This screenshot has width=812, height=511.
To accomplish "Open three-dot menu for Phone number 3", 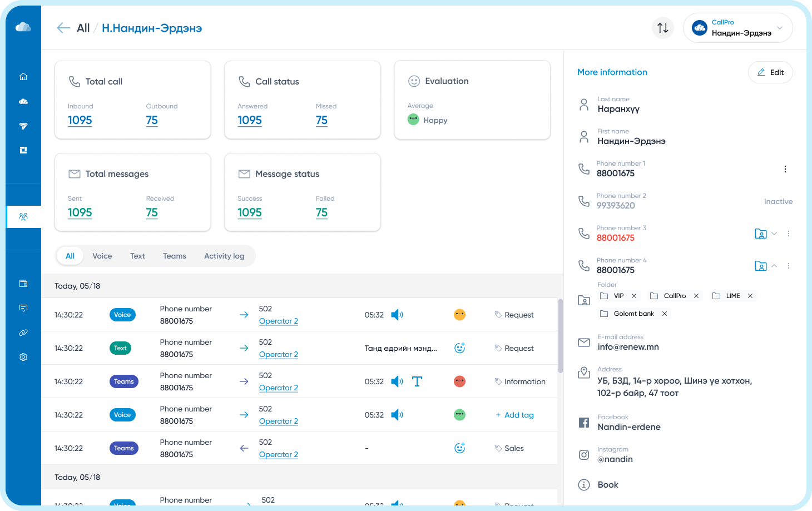I will (789, 234).
